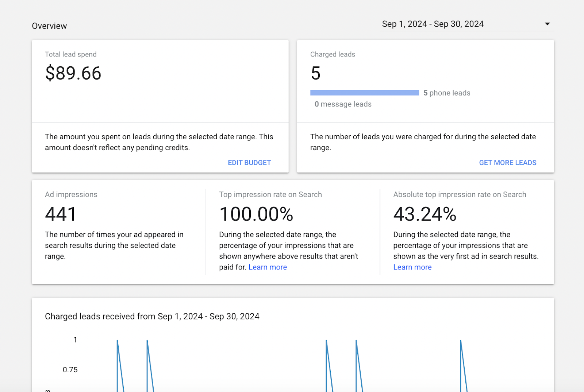This screenshot has width=584, height=392.
Task: Click the Total lead spend label
Action: [71, 54]
